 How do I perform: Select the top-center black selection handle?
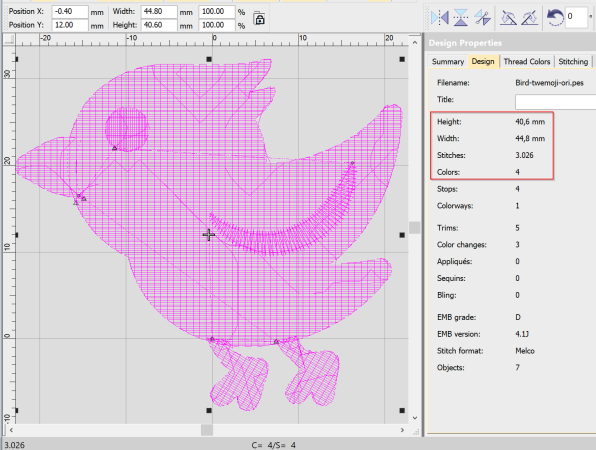pos(209,59)
